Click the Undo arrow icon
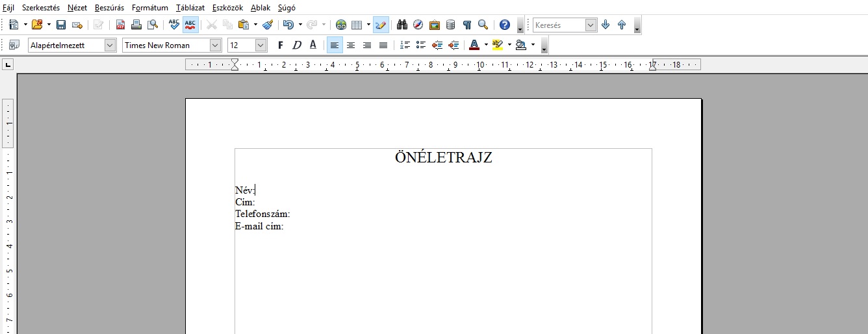This screenshot has height=334, width=868. click(x=288, y=25)
